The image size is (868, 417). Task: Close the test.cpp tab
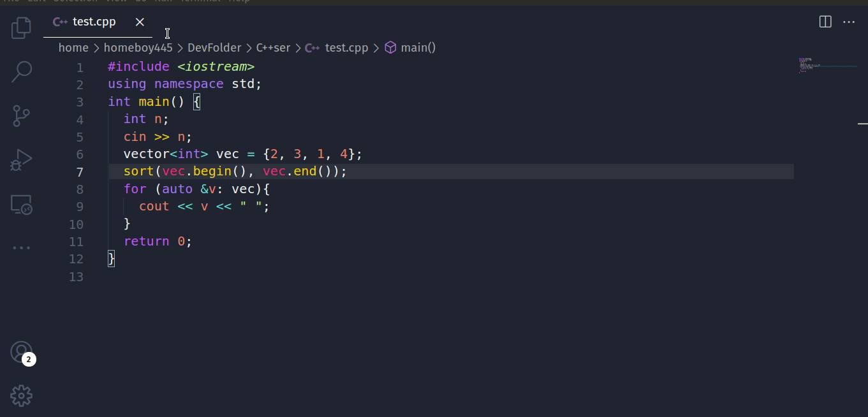point(140,22)
